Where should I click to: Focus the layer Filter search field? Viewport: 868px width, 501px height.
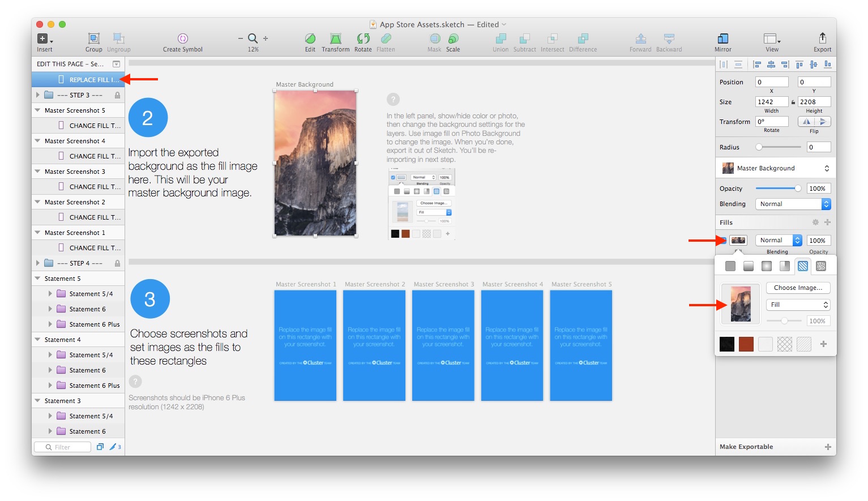pyautogui.click(x=62, y=447)
